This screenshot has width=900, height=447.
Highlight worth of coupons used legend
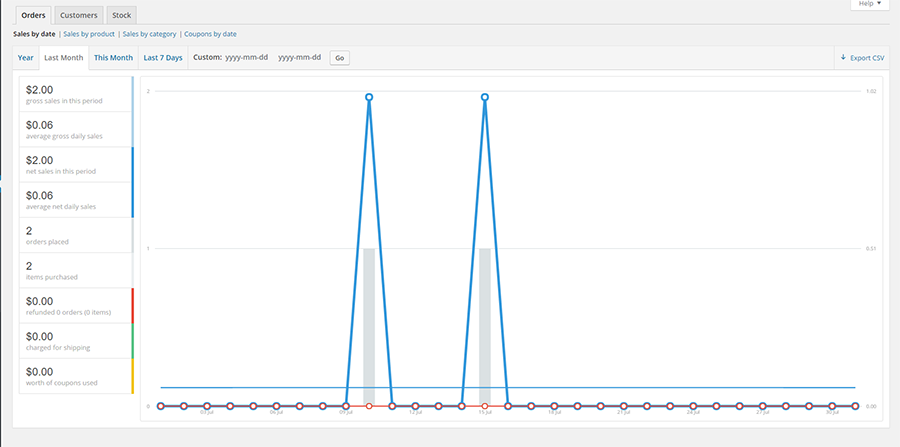coord(76,376)
